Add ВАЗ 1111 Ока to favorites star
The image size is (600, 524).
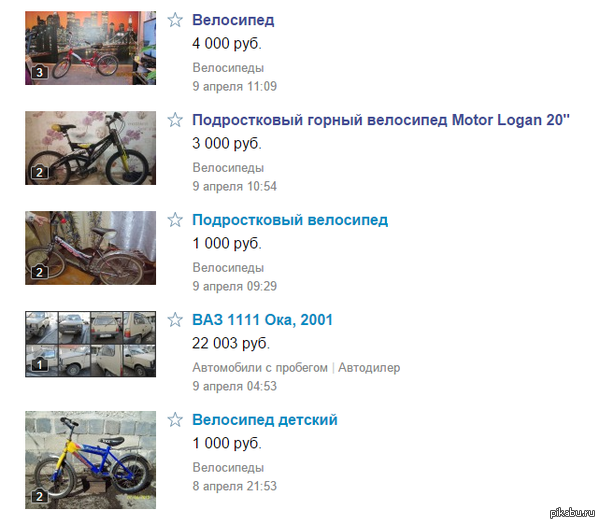[175, 320]
